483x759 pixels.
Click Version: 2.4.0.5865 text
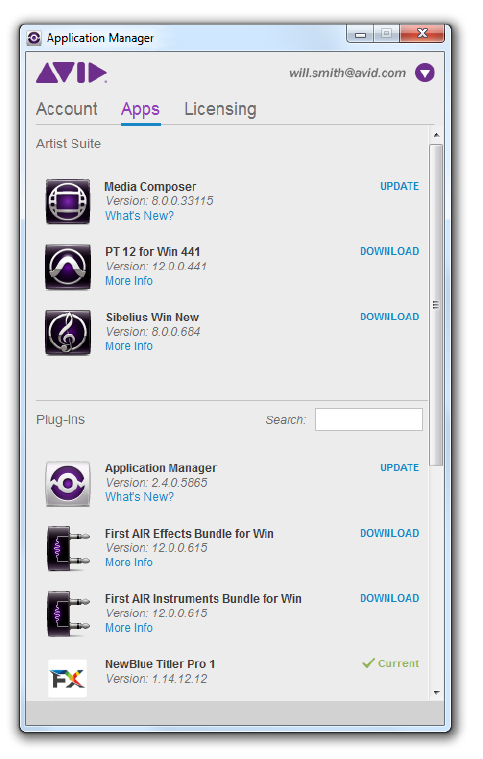click(156, 483)
